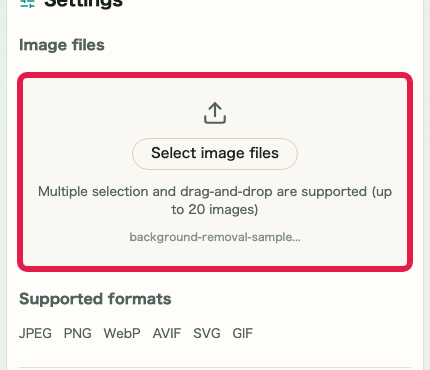Select the SVG format label
The width and height of the screenshot is (430, 370).
pyautogui.click(x=207, y=333)
